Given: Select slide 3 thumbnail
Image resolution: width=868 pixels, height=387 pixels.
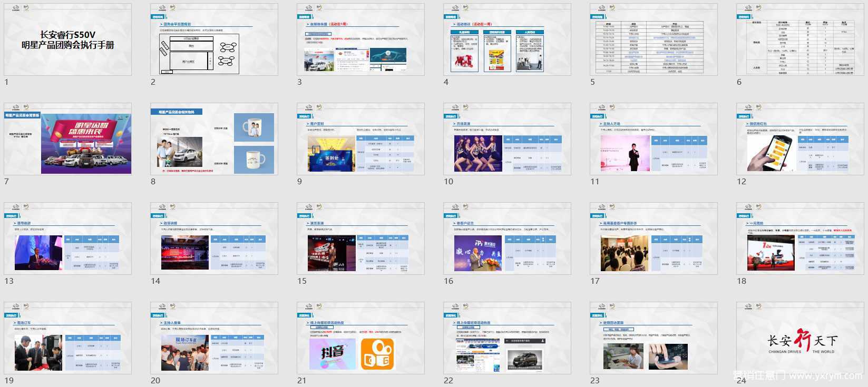Looking at the screenshot, I should click(x=360, y=39).
